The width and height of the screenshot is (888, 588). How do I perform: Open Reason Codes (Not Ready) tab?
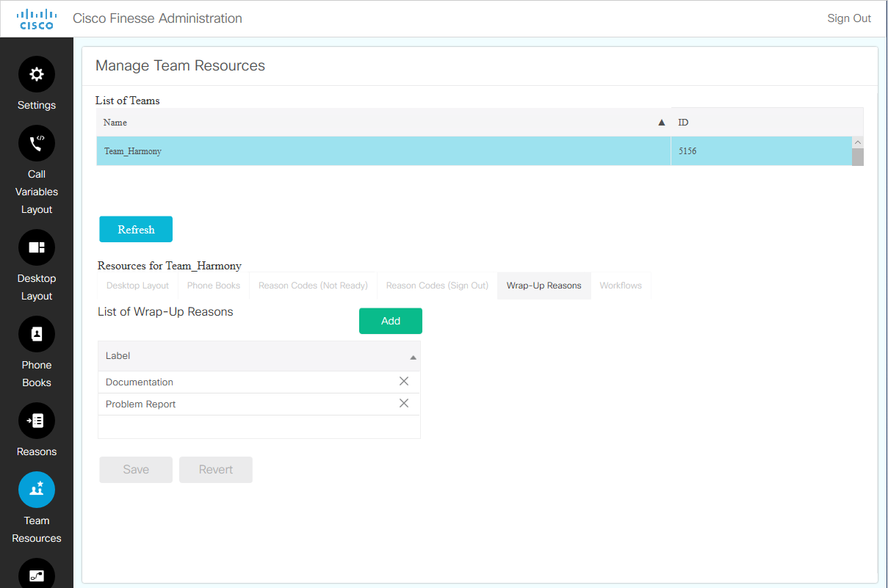click(314, 286)
